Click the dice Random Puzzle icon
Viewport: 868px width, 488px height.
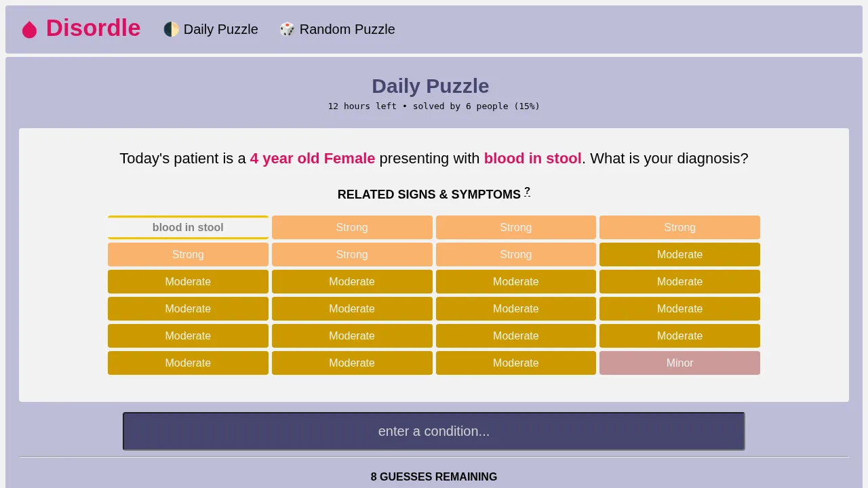coord(288,29)
